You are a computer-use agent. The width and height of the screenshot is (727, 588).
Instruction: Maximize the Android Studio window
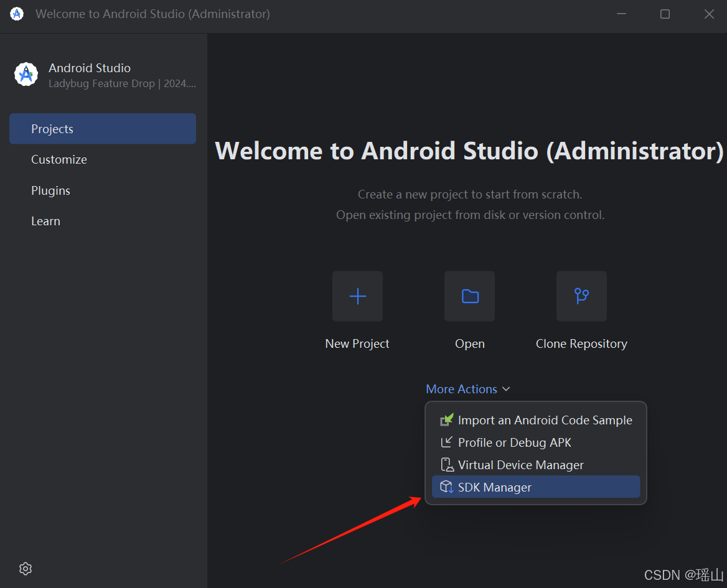[x=665, y=14]
